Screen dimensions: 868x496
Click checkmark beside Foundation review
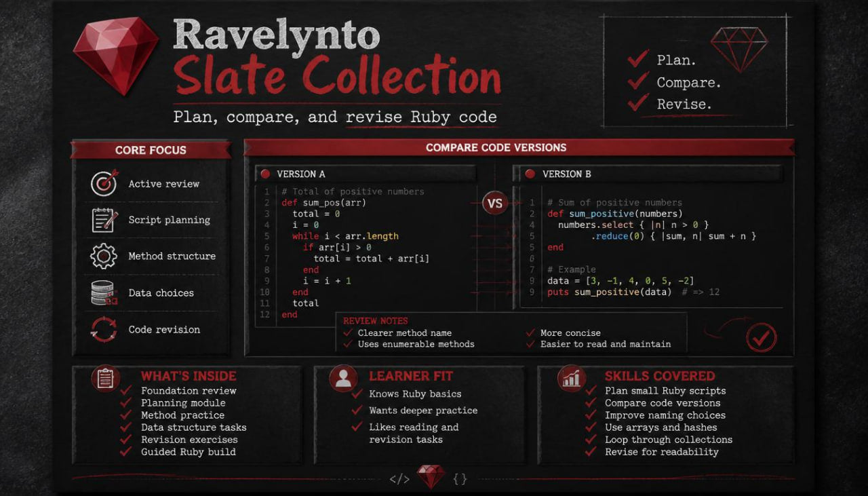125,390
